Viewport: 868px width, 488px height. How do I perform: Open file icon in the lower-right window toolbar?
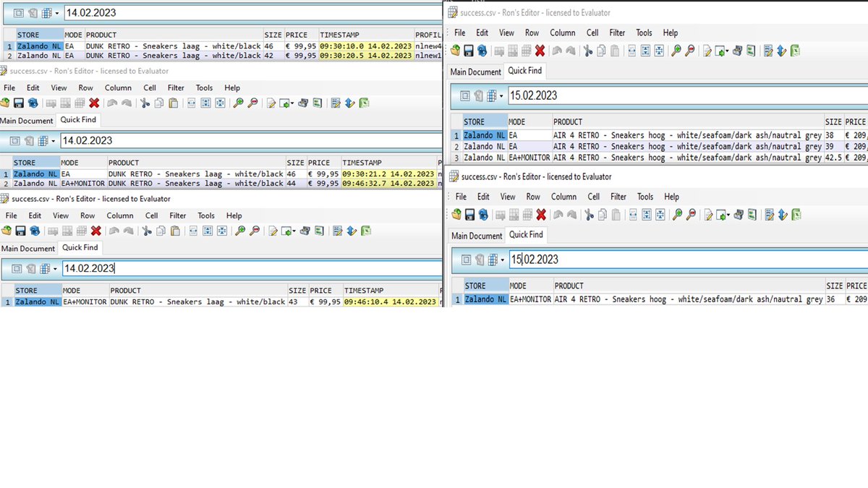pos(456,214)
